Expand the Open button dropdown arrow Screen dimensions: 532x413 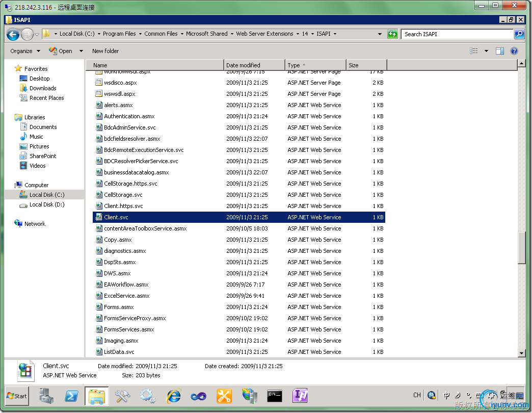pos(81,51)
